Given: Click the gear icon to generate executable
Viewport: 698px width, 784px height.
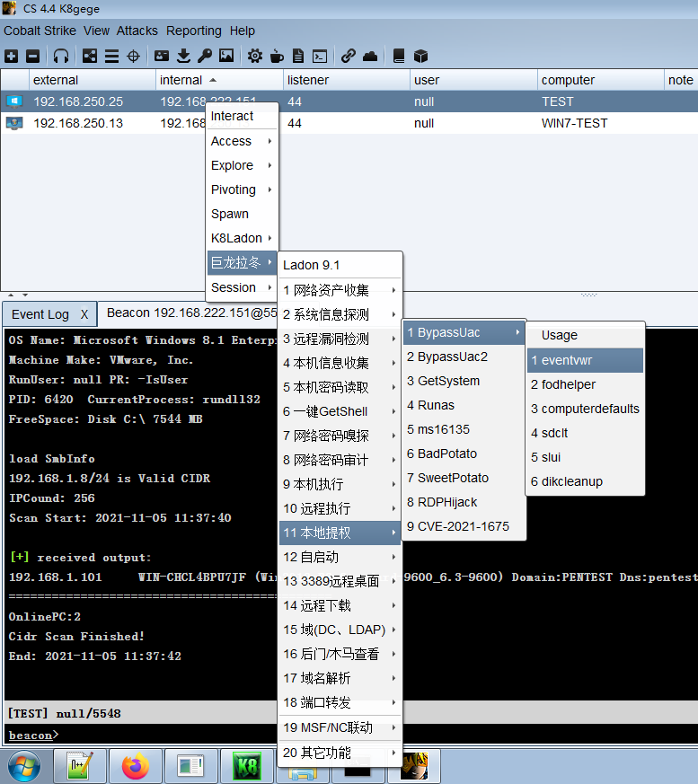Looking at the screenshot, I should (x=255, y=56).
